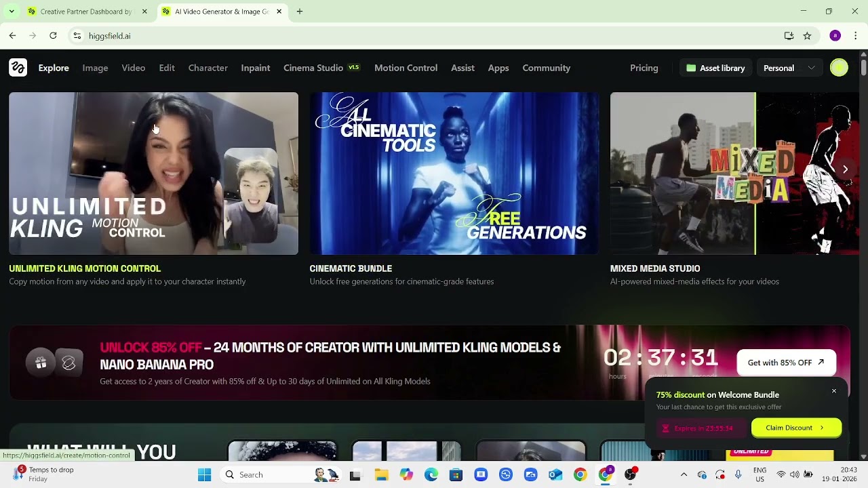
Task: Go to the Edit section
Action: (167, 68)
